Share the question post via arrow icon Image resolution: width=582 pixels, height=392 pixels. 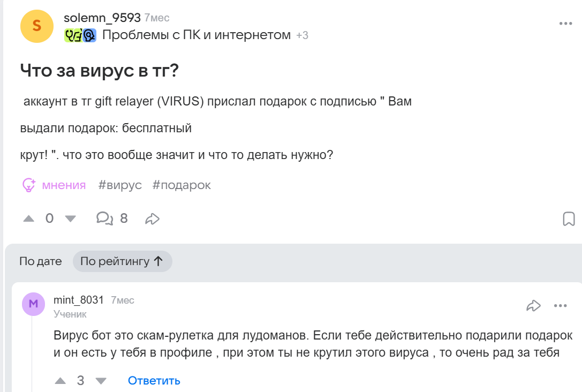point(153,218)
